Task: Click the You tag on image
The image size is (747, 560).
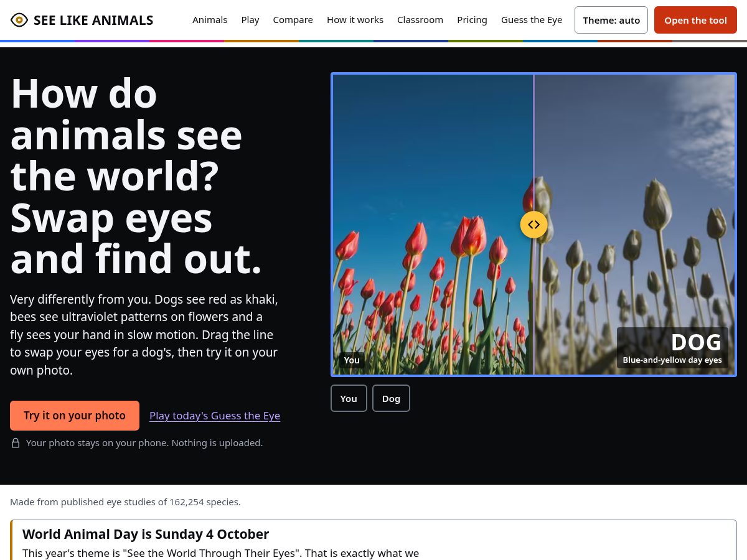Action: (x=352, y=360)
